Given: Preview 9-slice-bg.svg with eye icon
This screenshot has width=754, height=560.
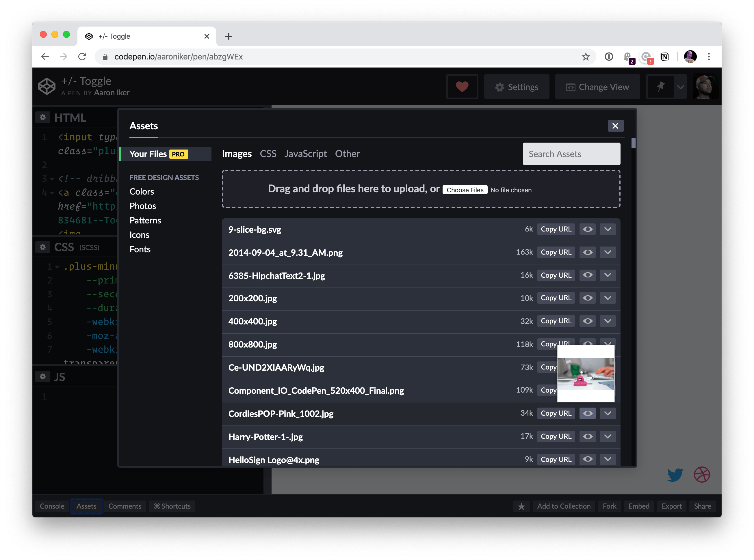Looking at the screenshot, I should point(588,229).
